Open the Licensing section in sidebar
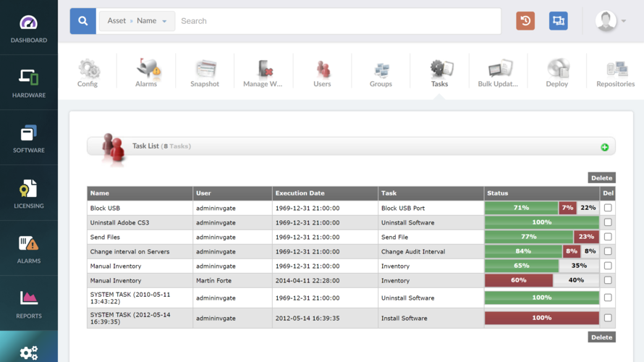The width and height of the screenshot is (644, 362). click(x=28, y=193)
